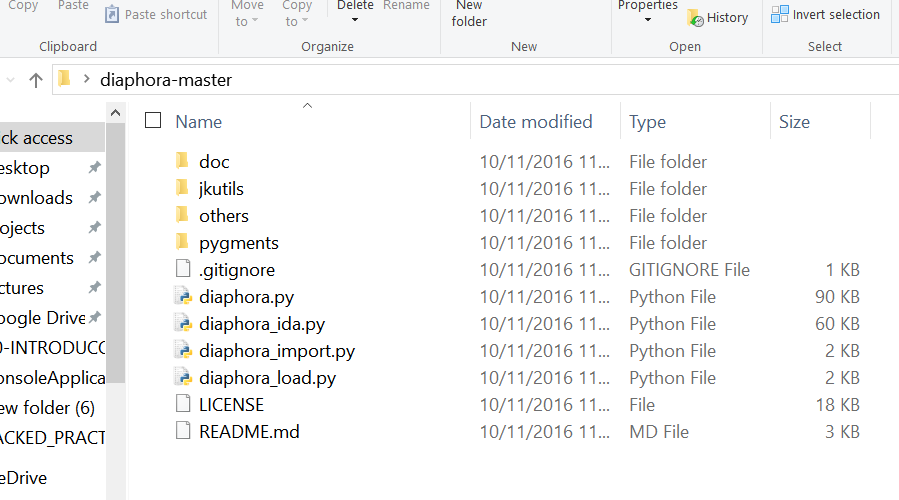
Task: Click the LICENSE file icon
Action: click(x=182, y=404)
